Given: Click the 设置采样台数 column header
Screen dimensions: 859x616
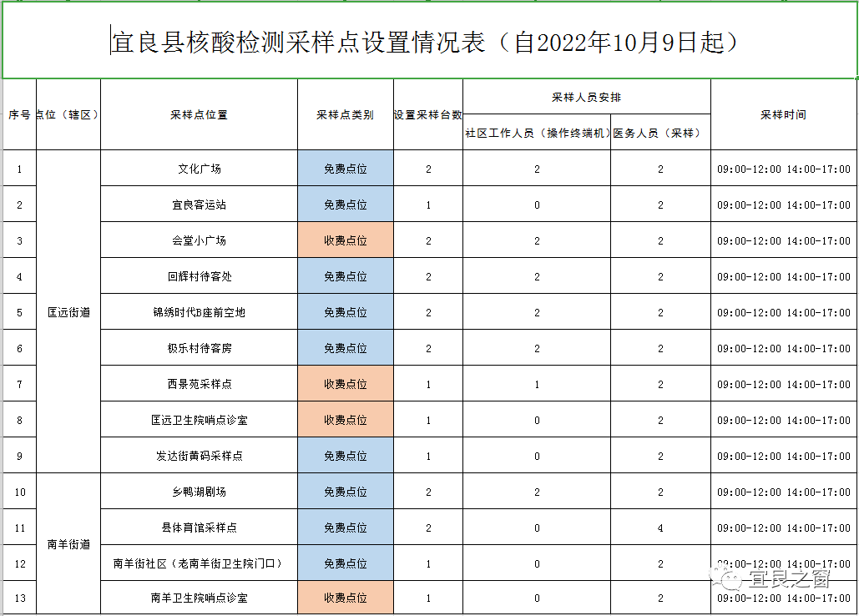Looking at the screenshot, I should (427, 115).
